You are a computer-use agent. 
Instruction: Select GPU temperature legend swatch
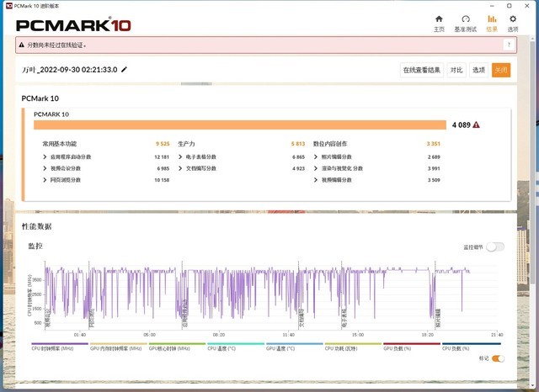pos(295,343)
